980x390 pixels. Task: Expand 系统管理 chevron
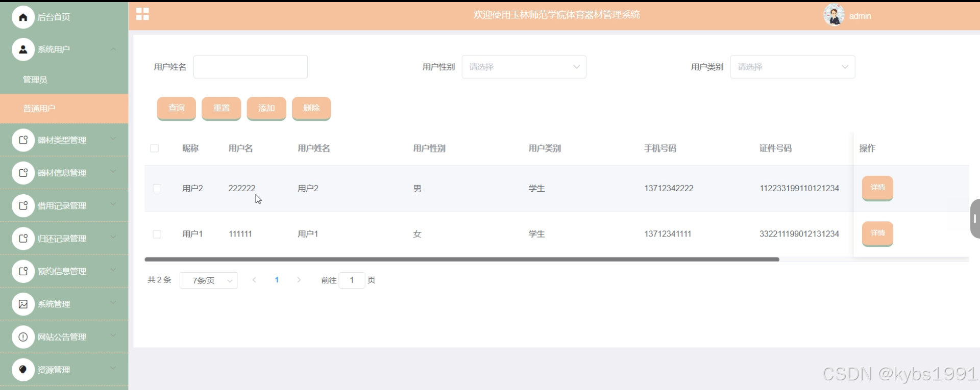[113, 303]
